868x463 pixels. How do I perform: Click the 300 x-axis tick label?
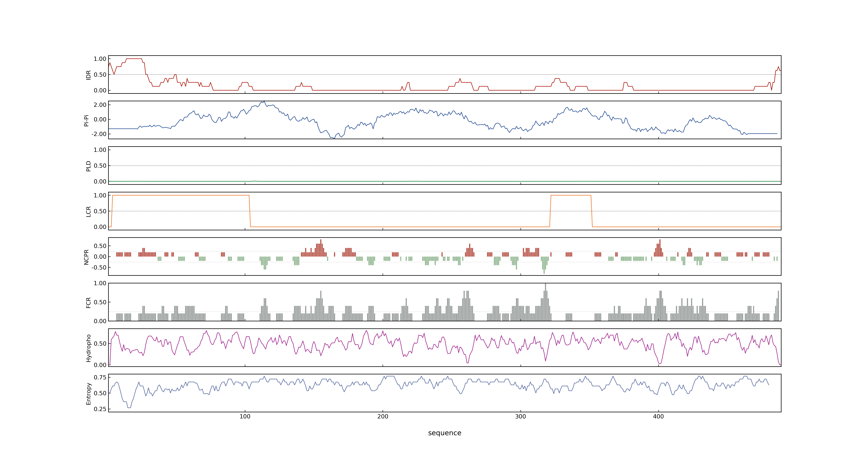click(521, 416)
